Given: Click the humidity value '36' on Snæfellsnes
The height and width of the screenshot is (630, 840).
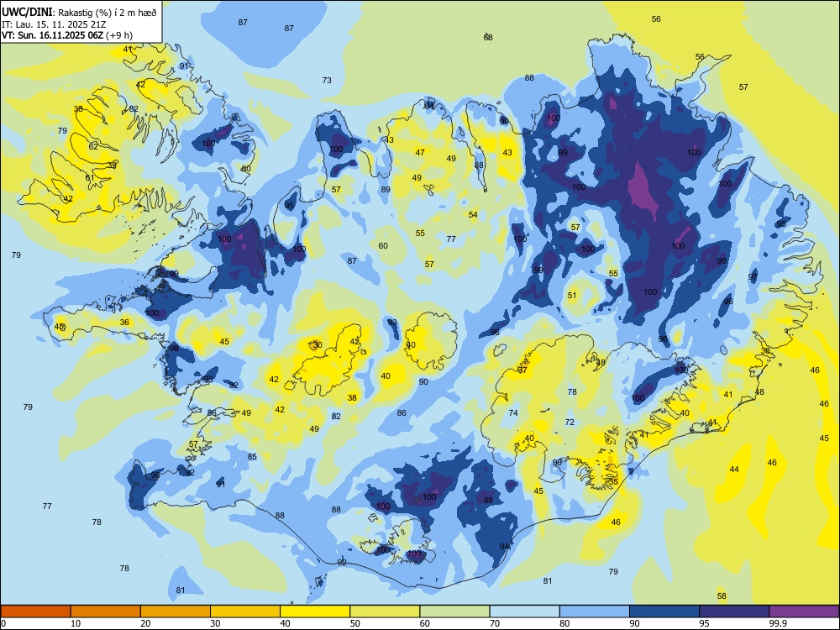Looking at the screenshot, I should 124,323.
